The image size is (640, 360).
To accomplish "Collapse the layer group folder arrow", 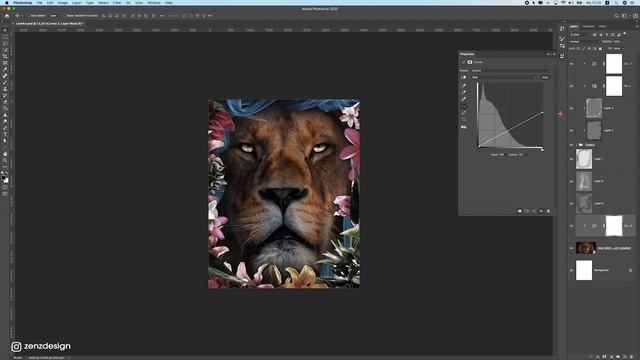I will point(576,145).
